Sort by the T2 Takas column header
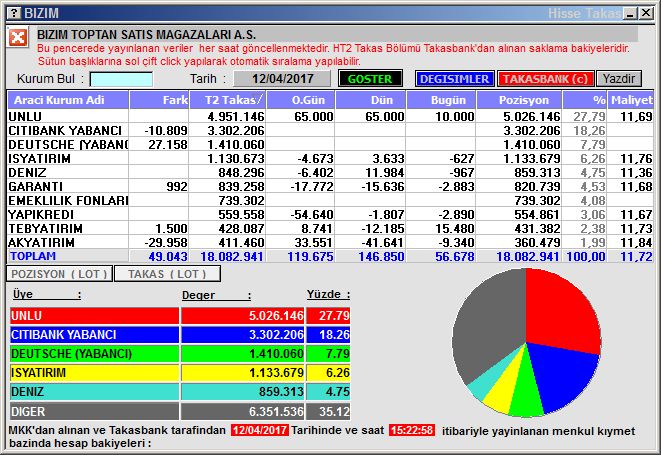The height and width of the screenshot is (455, 661). (x=235, y=100)
